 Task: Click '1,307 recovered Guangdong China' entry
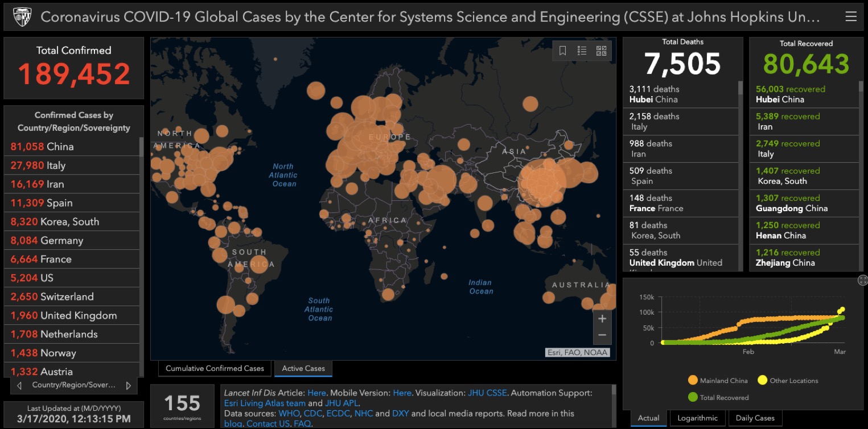(x=804, y=203)
